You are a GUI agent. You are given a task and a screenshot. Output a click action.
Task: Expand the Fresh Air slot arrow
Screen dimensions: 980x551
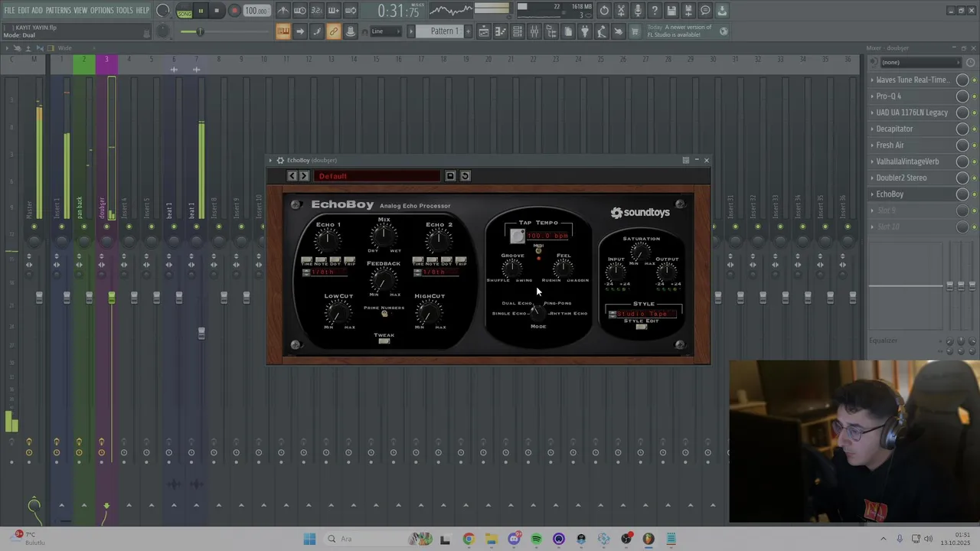[872, 145]
